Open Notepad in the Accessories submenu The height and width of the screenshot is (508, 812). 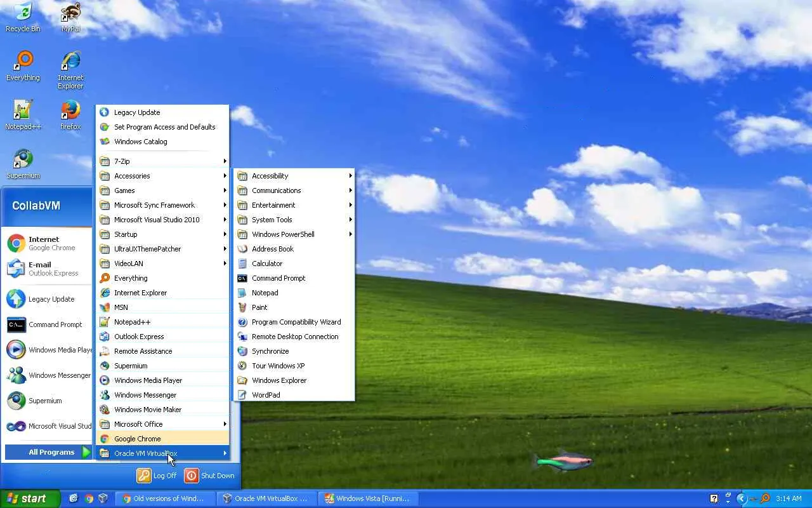click(x=294, y=293)
